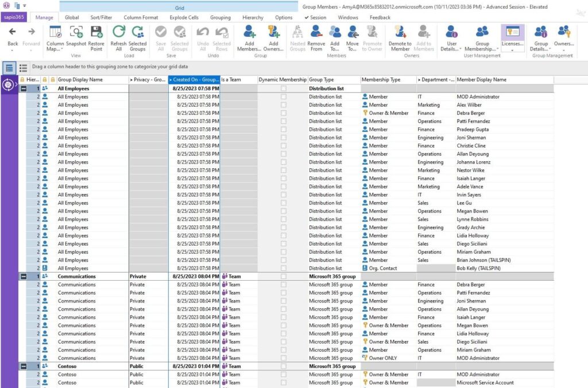Open the Manage ribbon tab

(44, 18)
